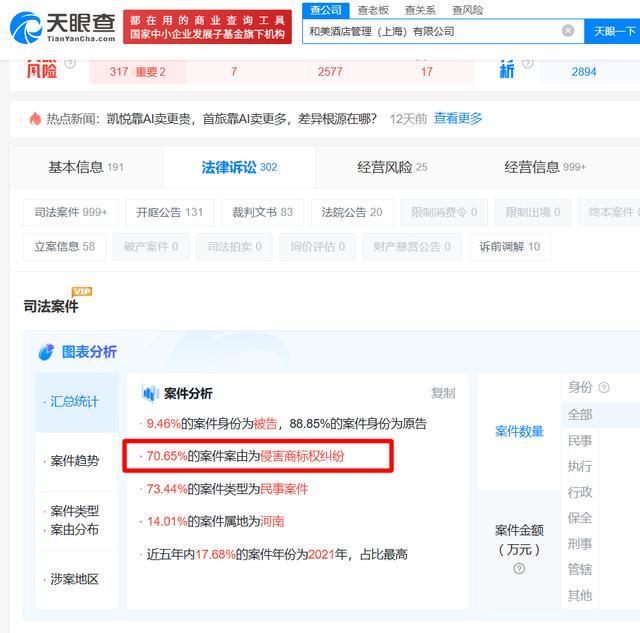Click the 侵害商标权纠纷 case cause text
Viewport: 640px width, 633px height.
pyautogui.click(x=302, y=455)
